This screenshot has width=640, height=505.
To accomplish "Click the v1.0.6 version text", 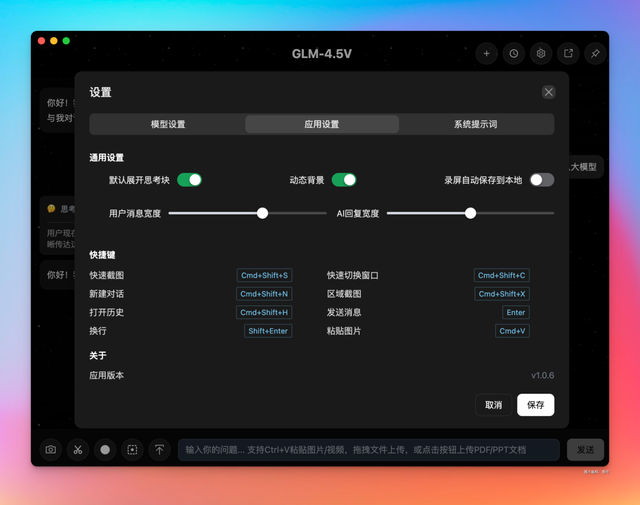I will tap(542, 376).
